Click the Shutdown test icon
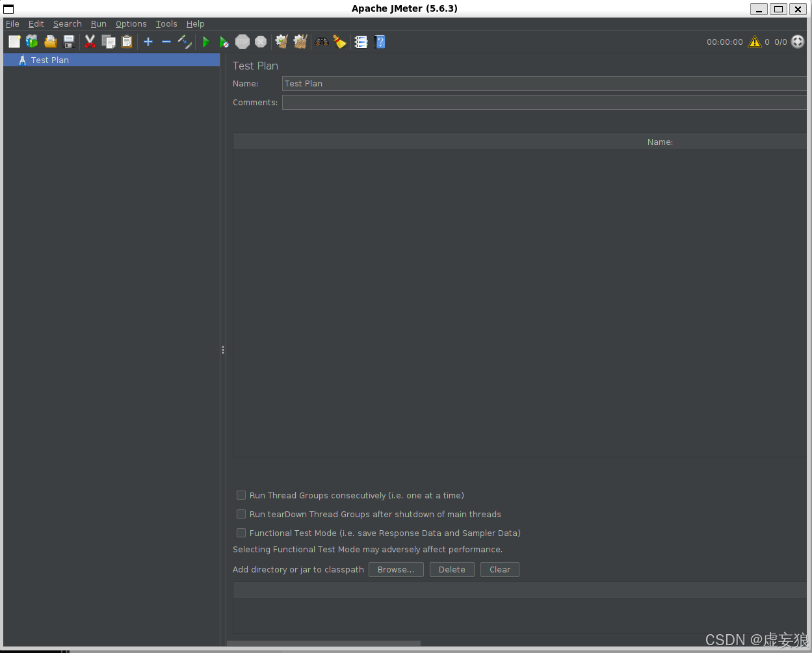The width and height of the screenshot is (812, 653). coord(261,42)
